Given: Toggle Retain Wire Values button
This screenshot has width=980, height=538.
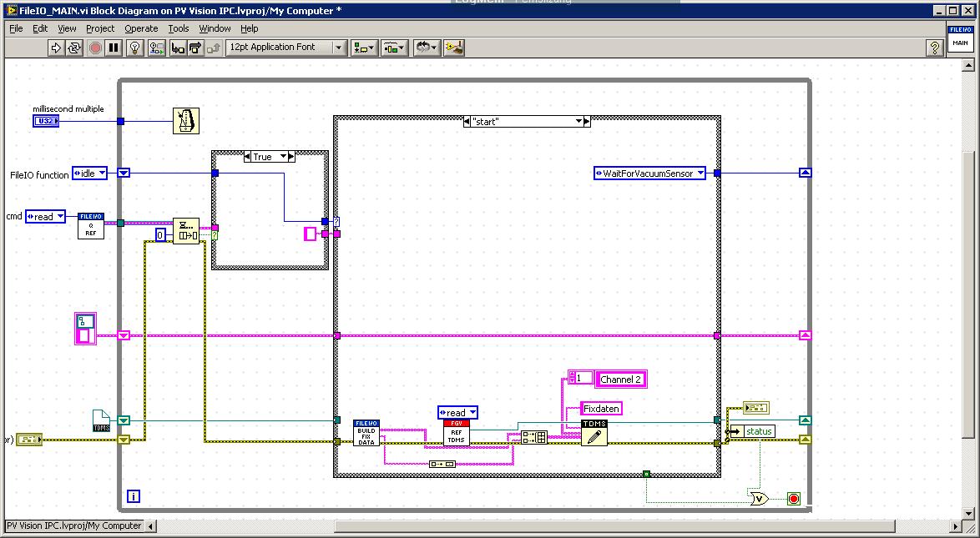Looking at the screenshot, I should coord(156,48).
